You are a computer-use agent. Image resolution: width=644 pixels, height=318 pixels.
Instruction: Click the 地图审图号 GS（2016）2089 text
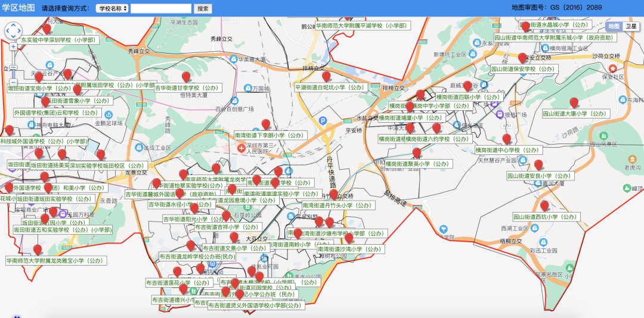click(x=556, y=7)
